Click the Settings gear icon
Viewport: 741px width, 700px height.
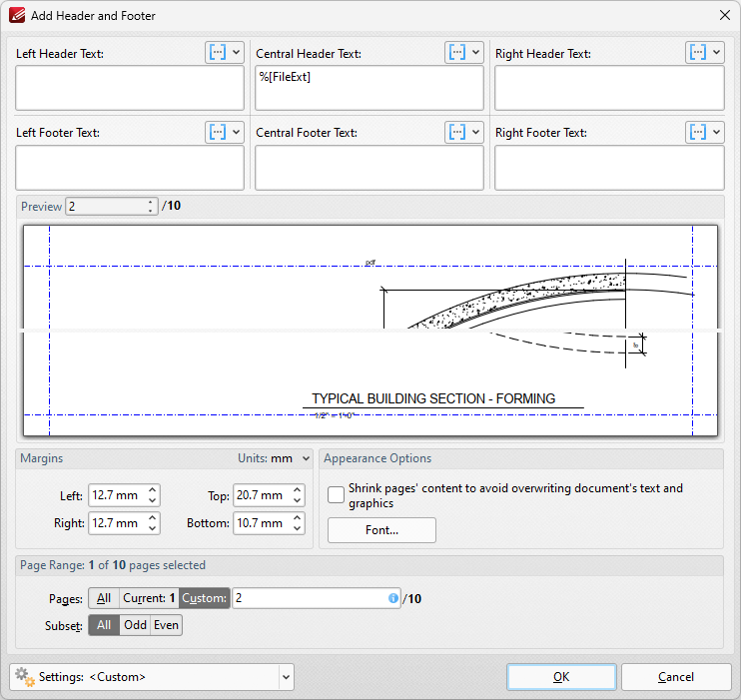(24, 676)
